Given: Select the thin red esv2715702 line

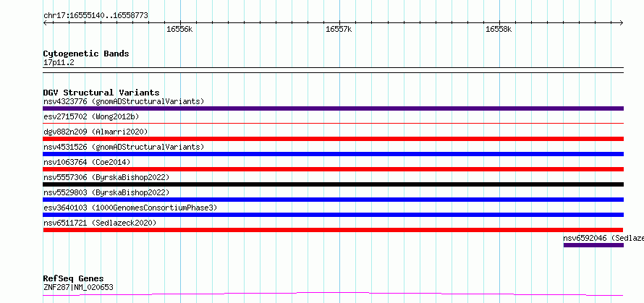Looking at the screenshot, I should pos(333,123).
